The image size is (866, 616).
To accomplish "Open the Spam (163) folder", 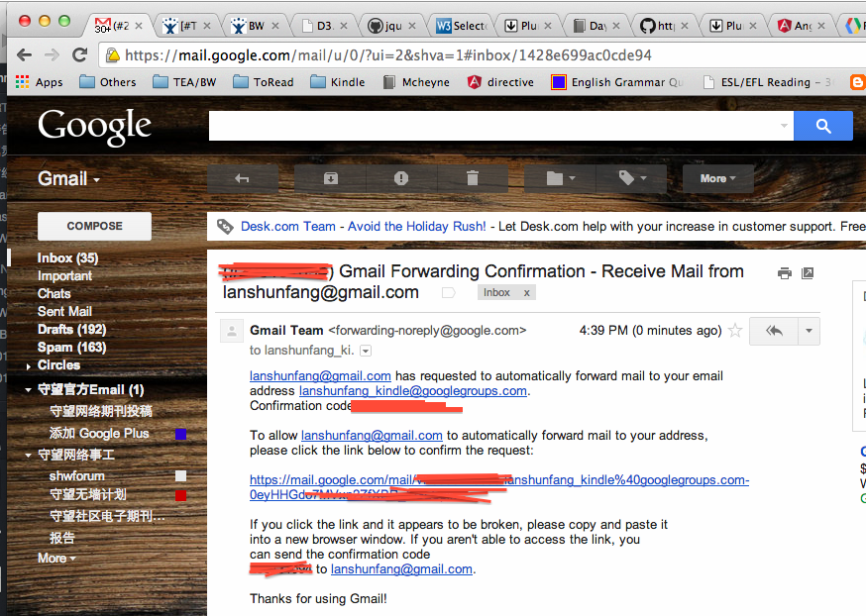I will [71, 348].
